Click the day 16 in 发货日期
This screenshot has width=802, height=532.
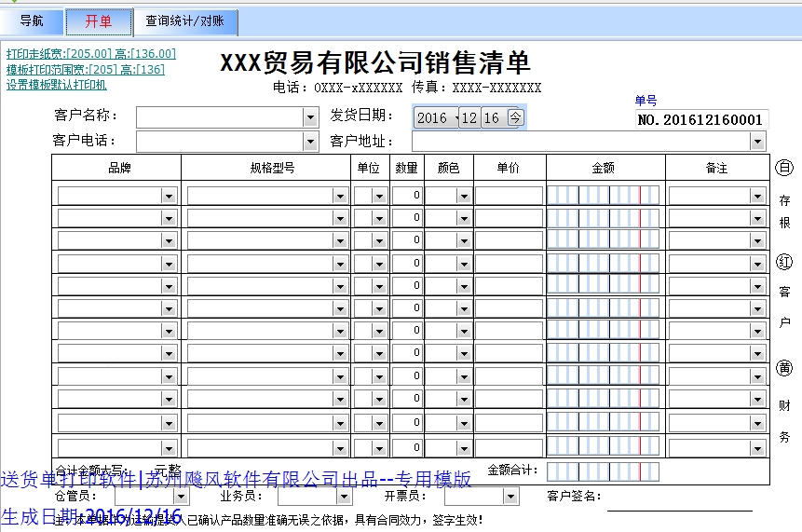492,118
